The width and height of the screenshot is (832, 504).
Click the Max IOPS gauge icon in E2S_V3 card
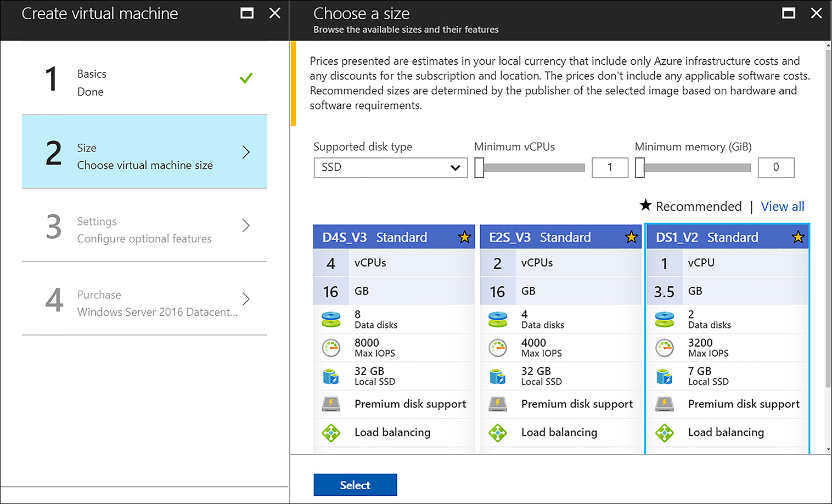498,348
